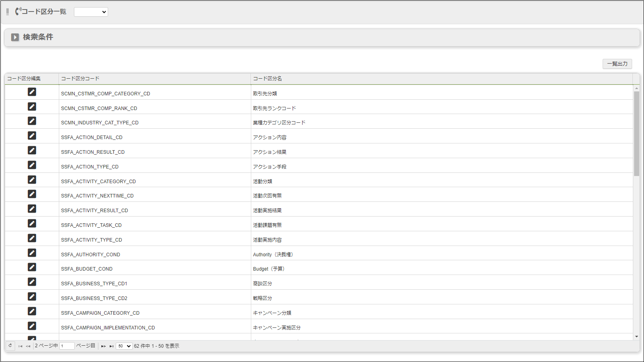Click the SSFA_AUTHORITY_COND code text
The image size is (644, 362).
[x=90, y=254]
